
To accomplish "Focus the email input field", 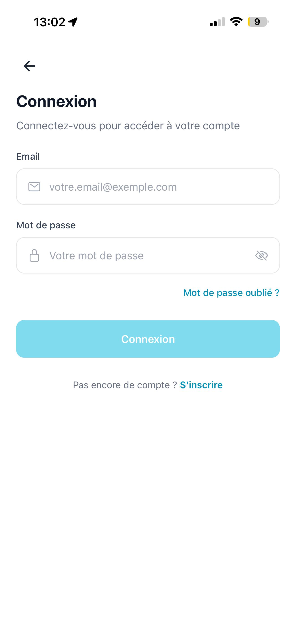I will pos(148,187).
